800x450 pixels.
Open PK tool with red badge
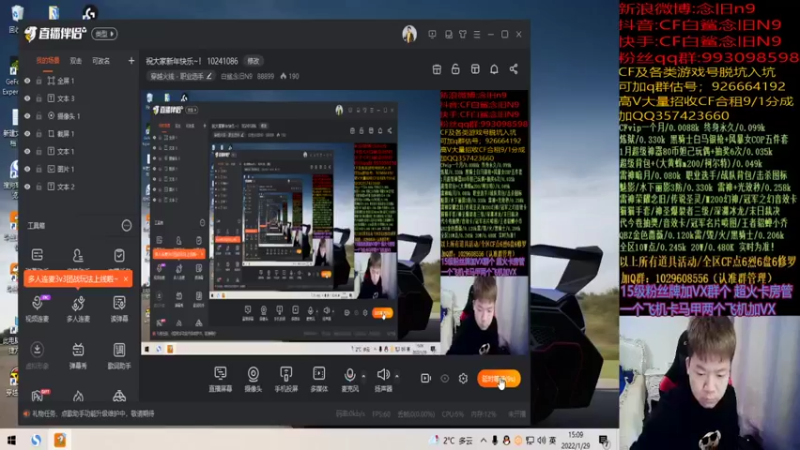point(39,395)
